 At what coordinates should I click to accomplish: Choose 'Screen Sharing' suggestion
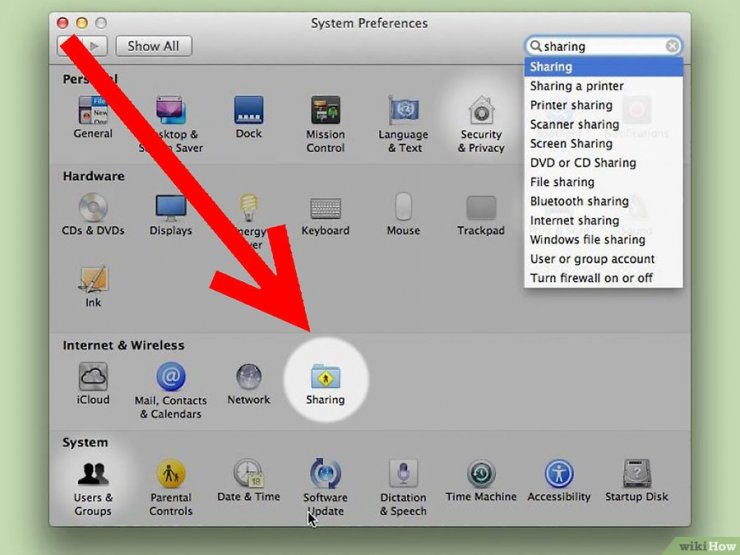603,143
